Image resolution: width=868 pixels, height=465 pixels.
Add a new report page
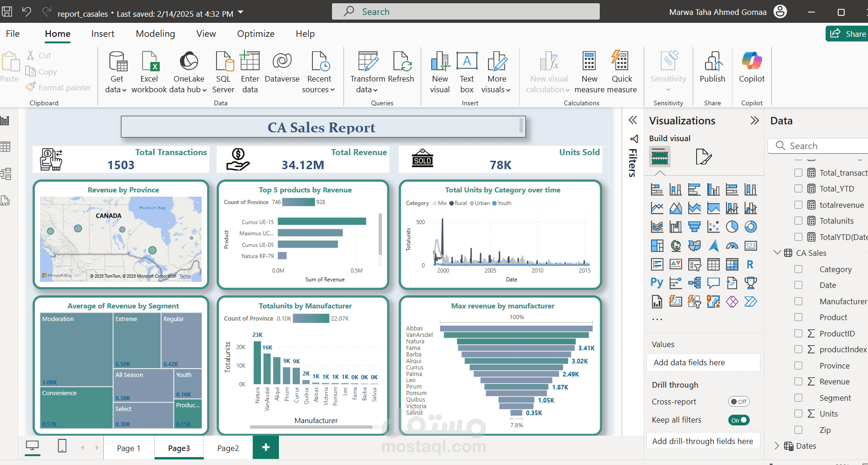click(266, 447)
